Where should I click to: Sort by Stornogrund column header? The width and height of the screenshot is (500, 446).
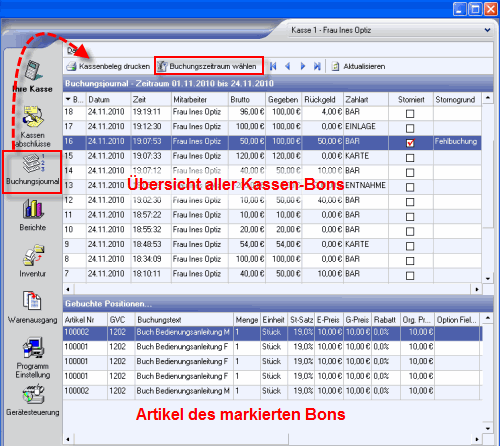(x=457, y=99)
